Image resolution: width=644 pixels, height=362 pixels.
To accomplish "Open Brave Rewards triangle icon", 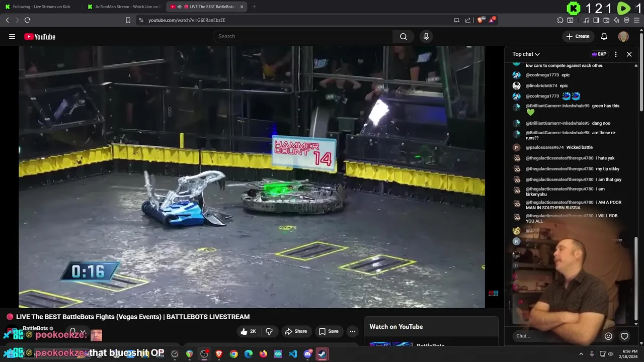I will tap(492, 20).
